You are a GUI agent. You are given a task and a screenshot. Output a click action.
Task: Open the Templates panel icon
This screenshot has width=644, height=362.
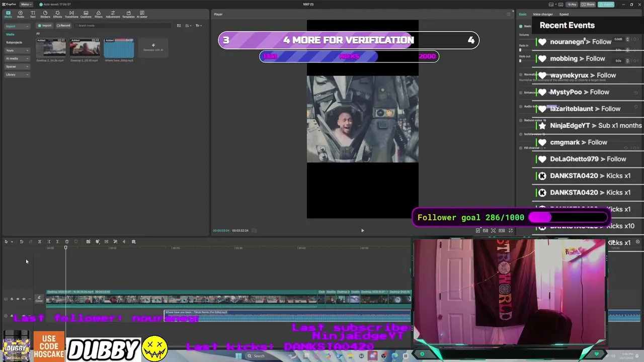(x=128, y=14)
